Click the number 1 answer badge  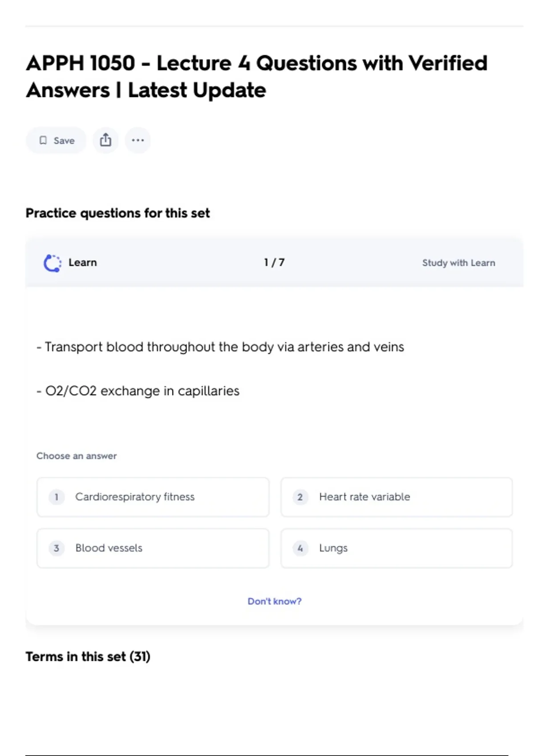(x=57, y=497)
